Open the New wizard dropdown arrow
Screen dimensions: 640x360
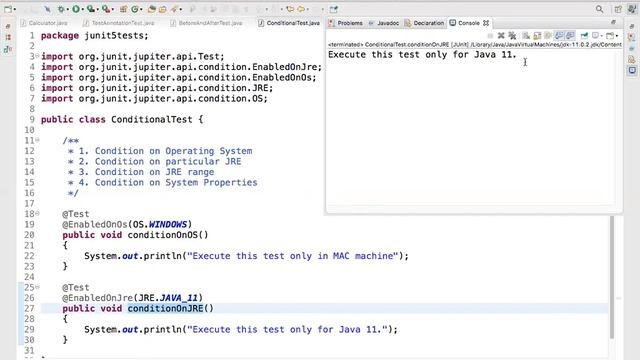click(x=15, y=9)
